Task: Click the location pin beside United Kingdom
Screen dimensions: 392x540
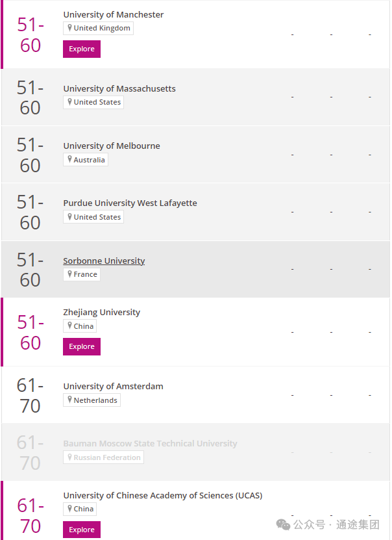Action: tap(70, 28)
